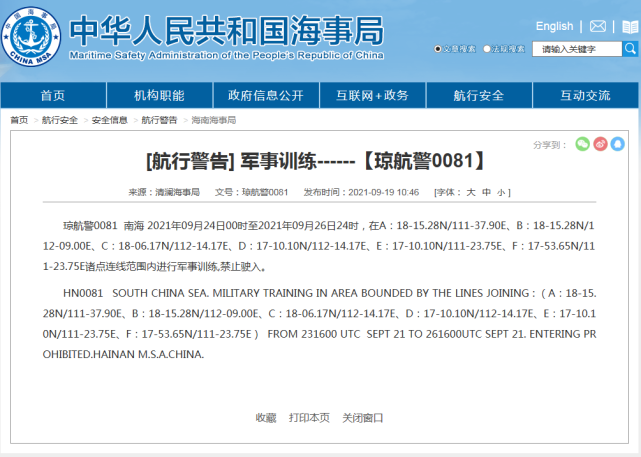Switch site to English
The height and width of the screenshot is (457, 641).
554,27
